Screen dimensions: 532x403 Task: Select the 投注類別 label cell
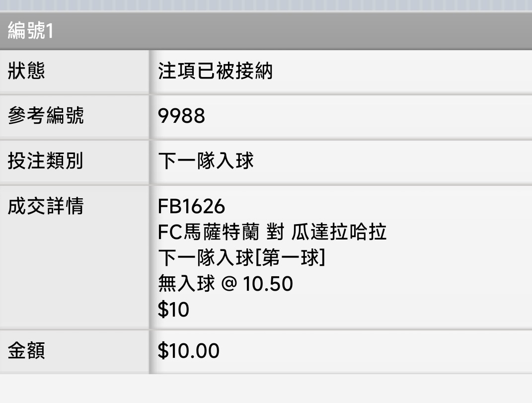coord(75,161)
